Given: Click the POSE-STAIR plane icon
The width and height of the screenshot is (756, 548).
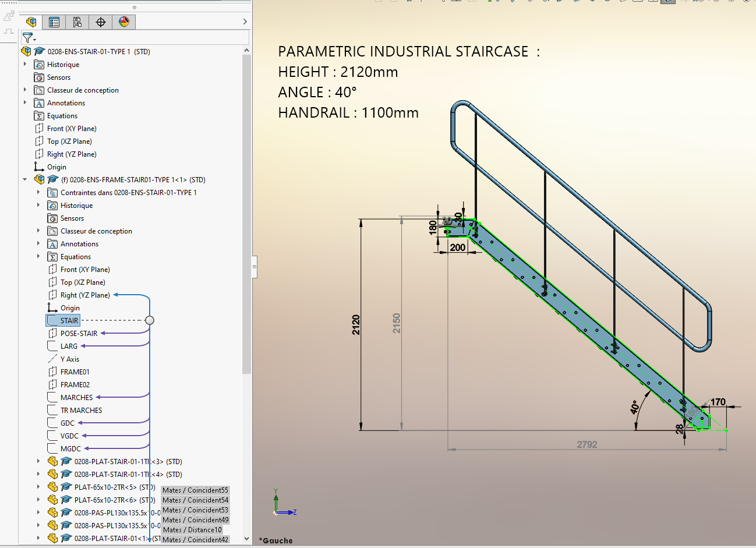Looking at the screenshot, I should [52, 334].
